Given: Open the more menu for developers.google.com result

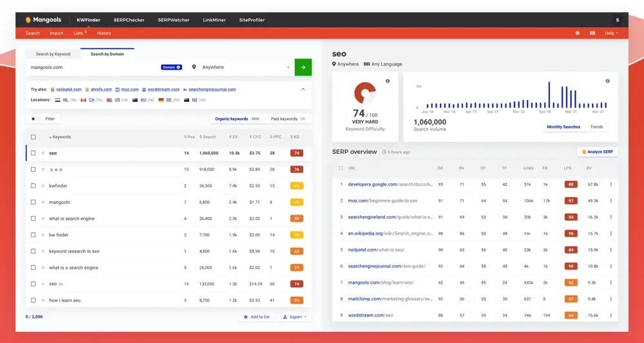Looking at the screenshot, I should (611, 184).
